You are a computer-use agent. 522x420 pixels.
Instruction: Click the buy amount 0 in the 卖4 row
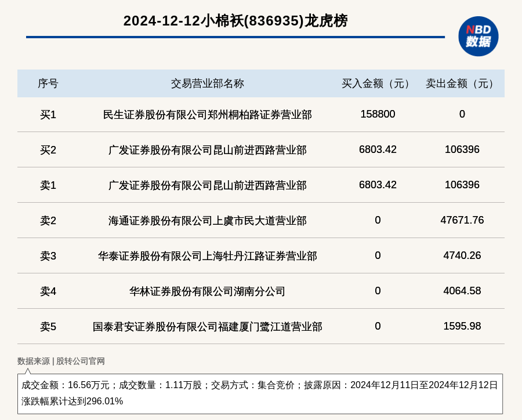[x=378, y=291]
